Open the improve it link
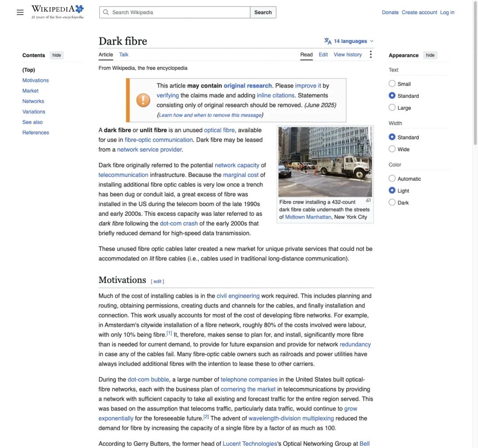 308,86
